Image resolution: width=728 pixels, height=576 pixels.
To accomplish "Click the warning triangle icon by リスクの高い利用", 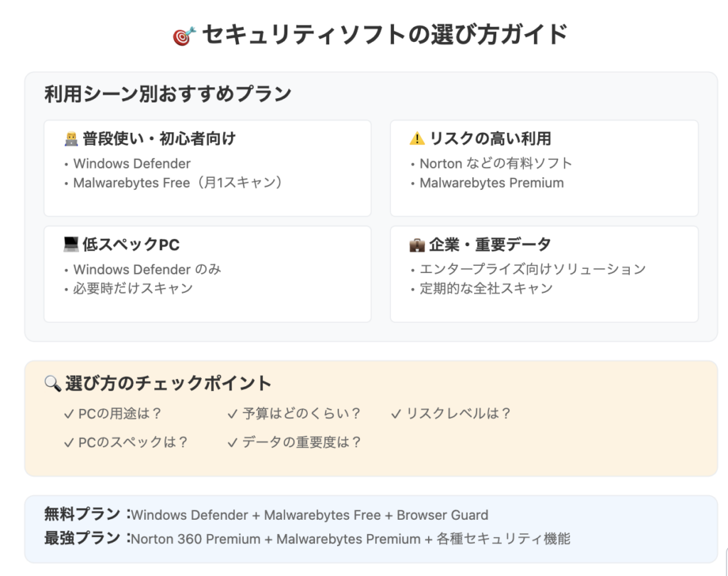I will pyautogui.click(x=417, y=139).
